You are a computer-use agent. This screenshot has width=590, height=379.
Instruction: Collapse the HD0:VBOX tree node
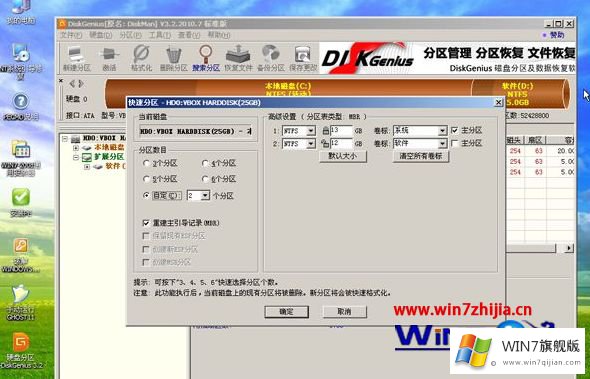point(65,139)
